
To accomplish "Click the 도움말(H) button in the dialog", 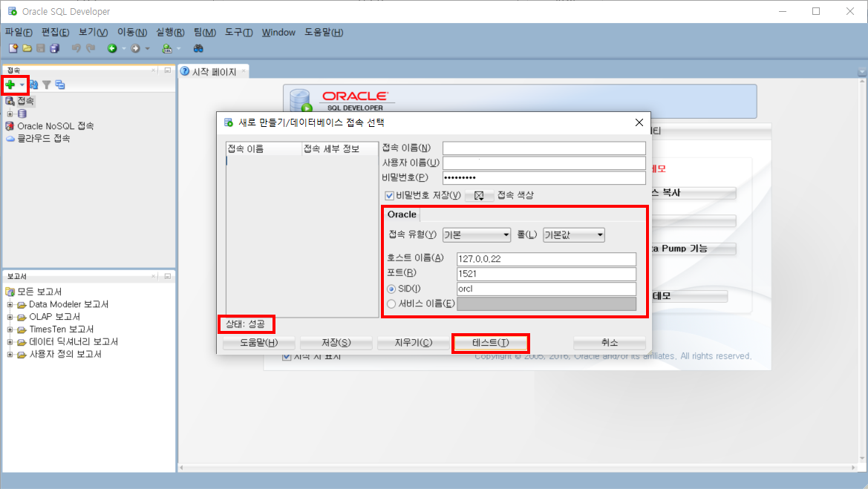I will tap(258, 343).
